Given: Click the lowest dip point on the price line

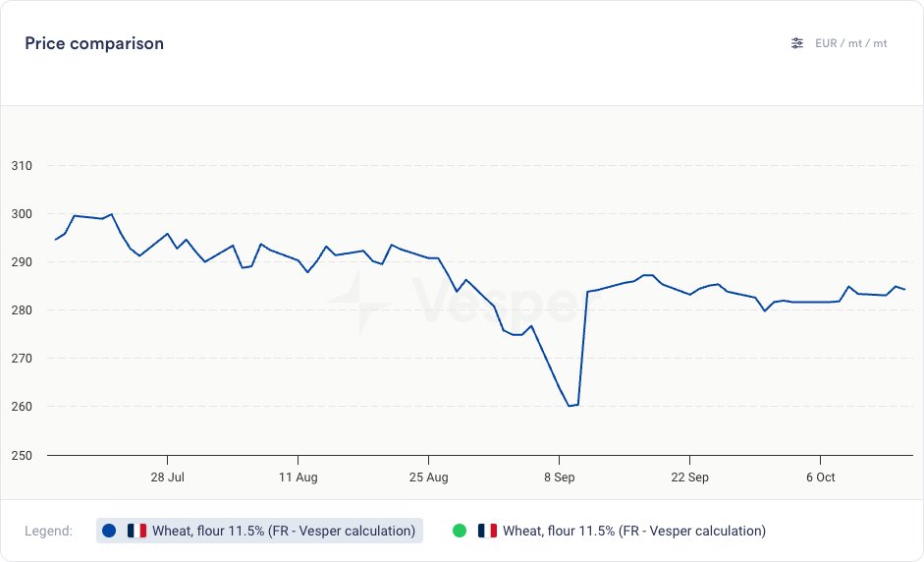Looking at the screenshot, I should click(x=569, y=406).
